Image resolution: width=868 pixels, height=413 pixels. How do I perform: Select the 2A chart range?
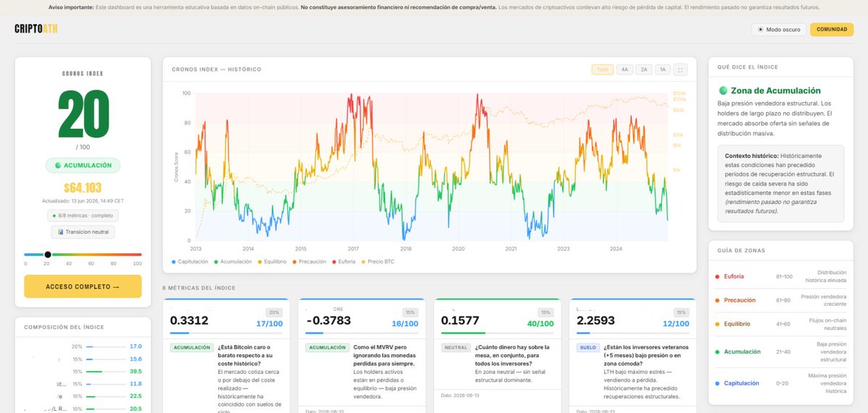click(644, 69)
